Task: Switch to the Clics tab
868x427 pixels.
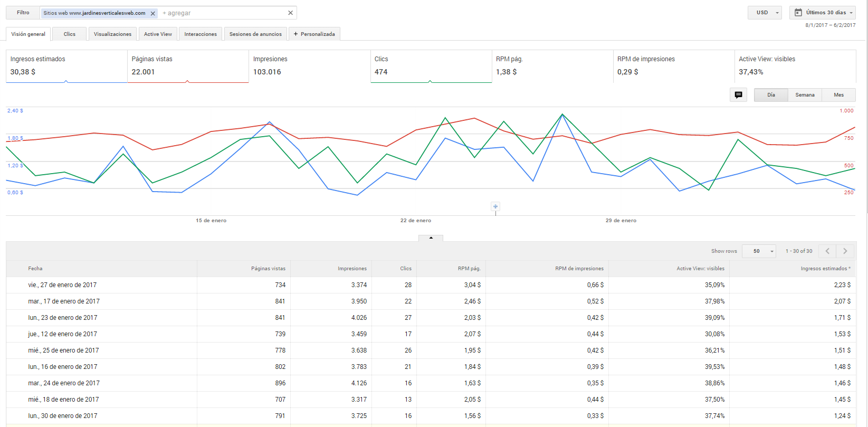Action: (x=70, y=34)
